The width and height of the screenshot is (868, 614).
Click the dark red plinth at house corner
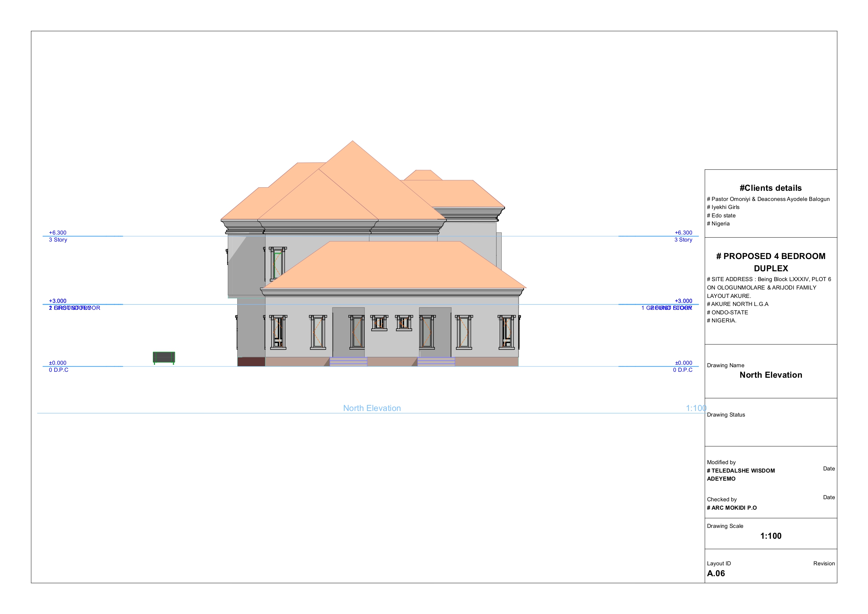[x=251, y=362]
